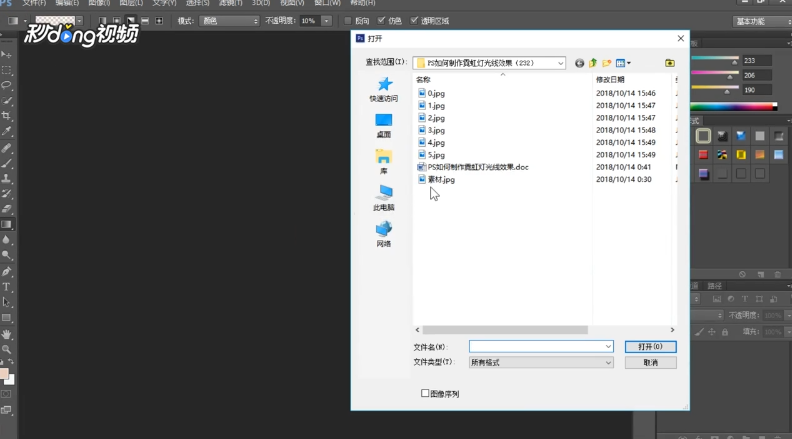Select the Clone Stamp tool
This screenshot has height=439, width=792.
(7, 178)
